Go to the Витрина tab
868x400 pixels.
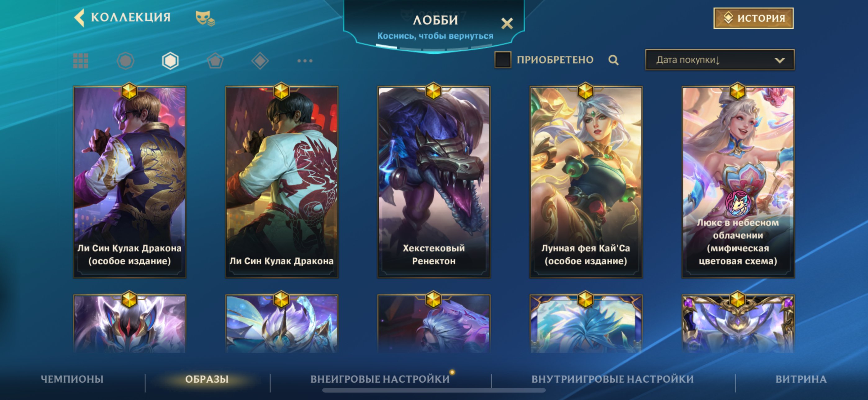point(801,379)
